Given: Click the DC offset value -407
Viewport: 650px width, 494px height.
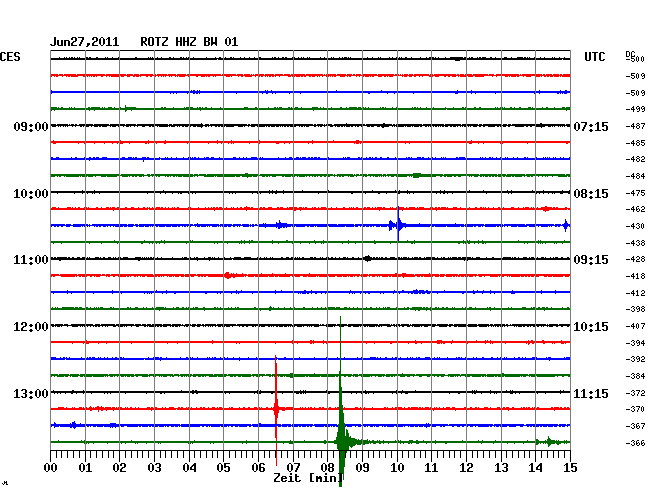Looking at the screenshot, I should coord(635,326).
